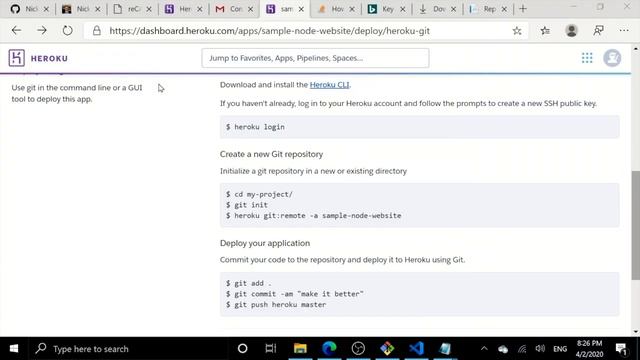Show hidden system tray icons
Image resolution: width=640 pixels, height=360 pixels.
[x=484, y=349]
